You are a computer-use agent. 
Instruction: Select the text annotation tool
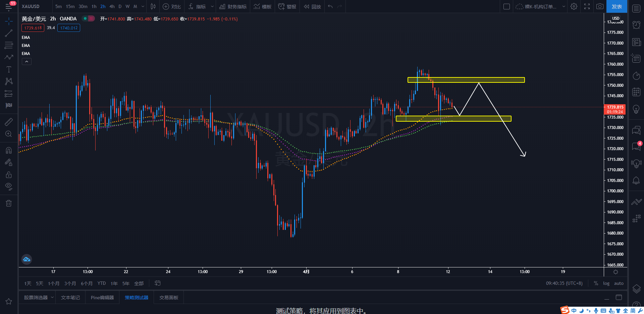point(9,69)
